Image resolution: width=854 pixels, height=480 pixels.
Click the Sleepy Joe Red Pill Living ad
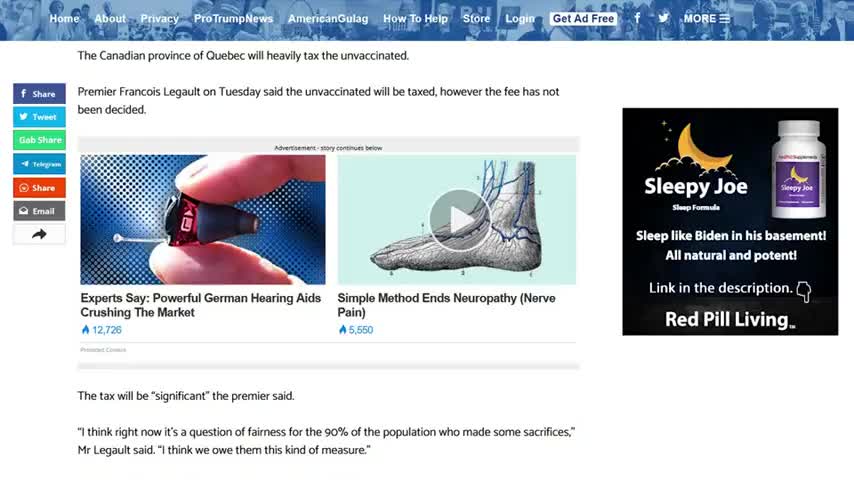point(730,221)
